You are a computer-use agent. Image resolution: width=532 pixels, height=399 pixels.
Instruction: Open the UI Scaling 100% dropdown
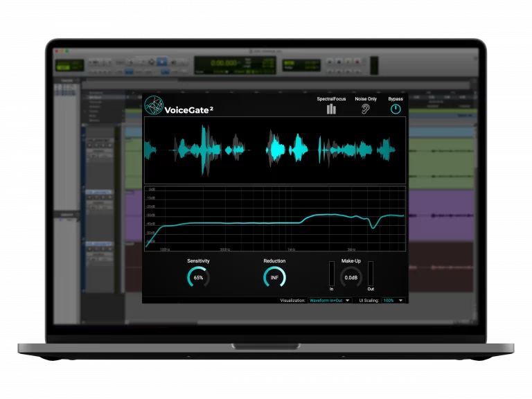point(393,300)
